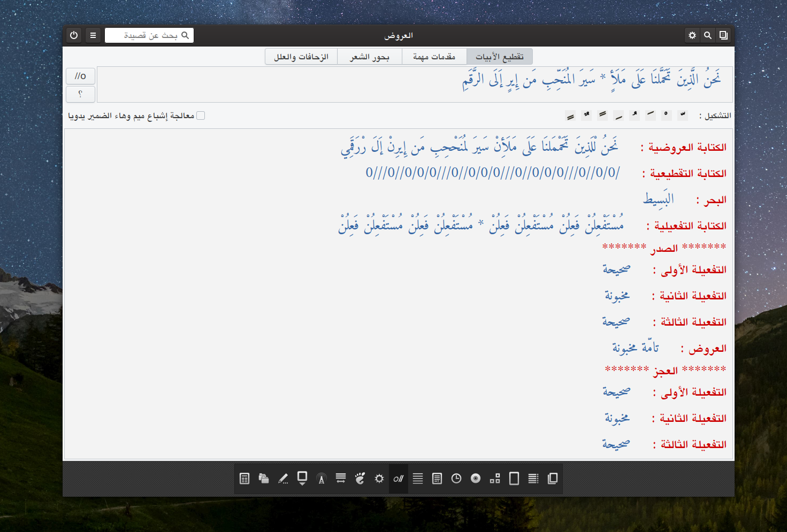Select the بحور الشعر tab
The image size is (787, 532).
click(370, 57)
